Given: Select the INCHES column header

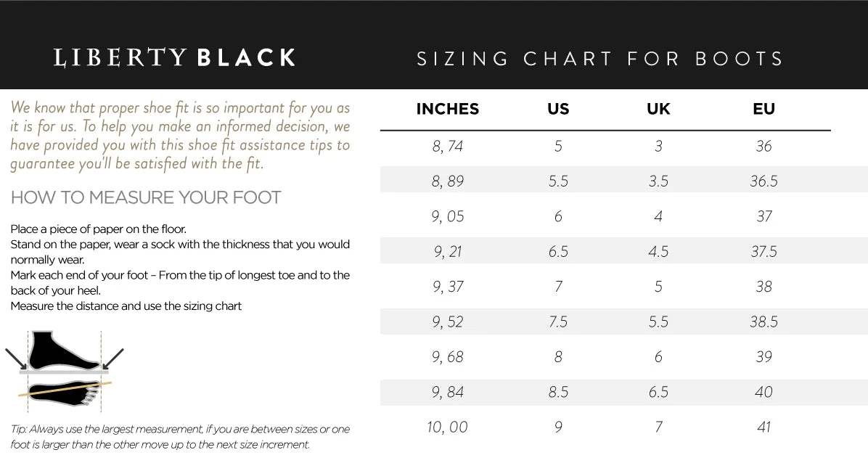Looking at the screenshot, I should click(448, 109).
